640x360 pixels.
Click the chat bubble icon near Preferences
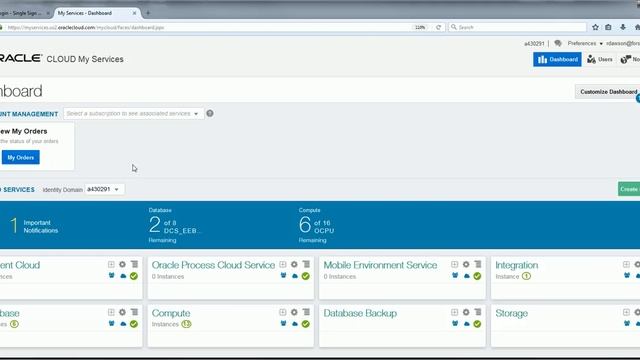click(558, 43)
